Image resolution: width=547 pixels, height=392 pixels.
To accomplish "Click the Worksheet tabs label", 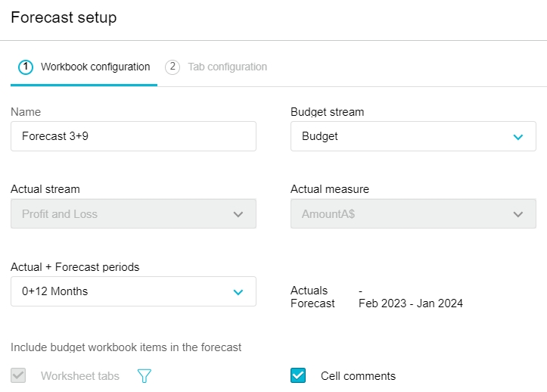I will click(79, 376).
